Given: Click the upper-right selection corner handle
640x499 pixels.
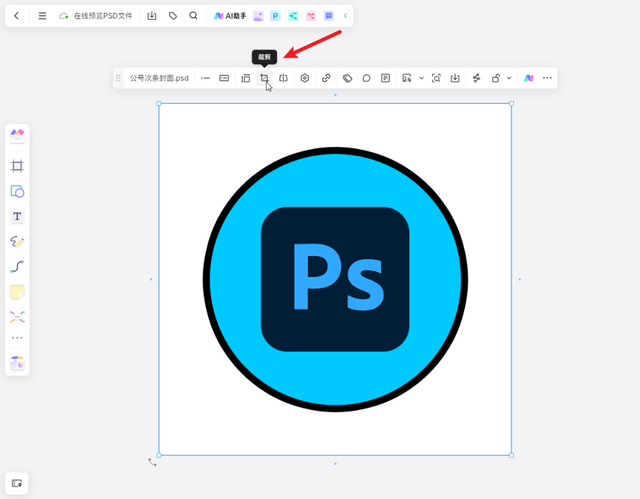Looking at the screenshot, I should point(511,104).
